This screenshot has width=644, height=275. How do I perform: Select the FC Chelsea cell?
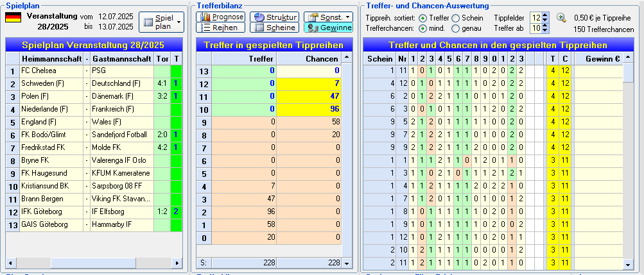tap(51, 71)
